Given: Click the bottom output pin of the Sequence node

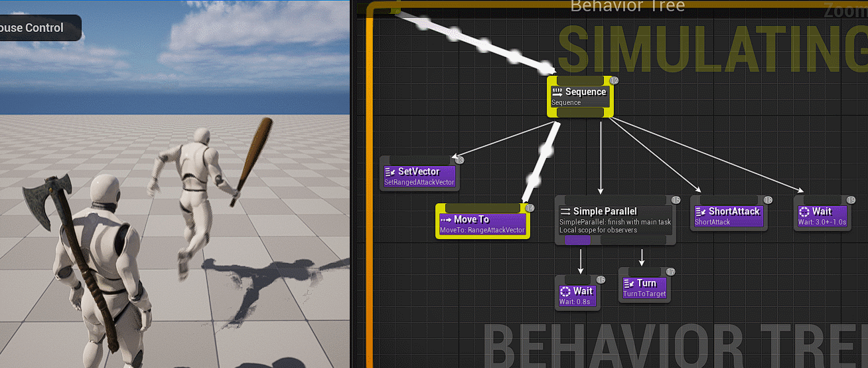Looking at the screenshot, I should pos(580,113).
